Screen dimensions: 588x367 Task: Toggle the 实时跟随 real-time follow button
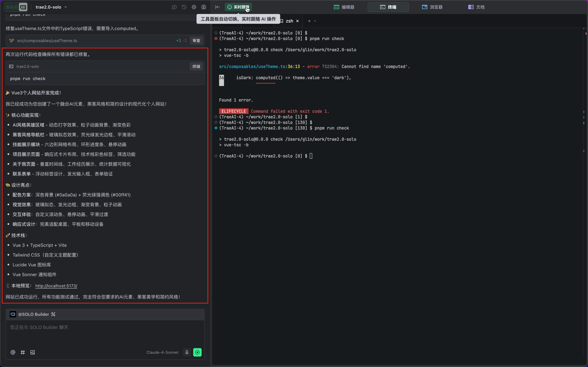(238, 7)
